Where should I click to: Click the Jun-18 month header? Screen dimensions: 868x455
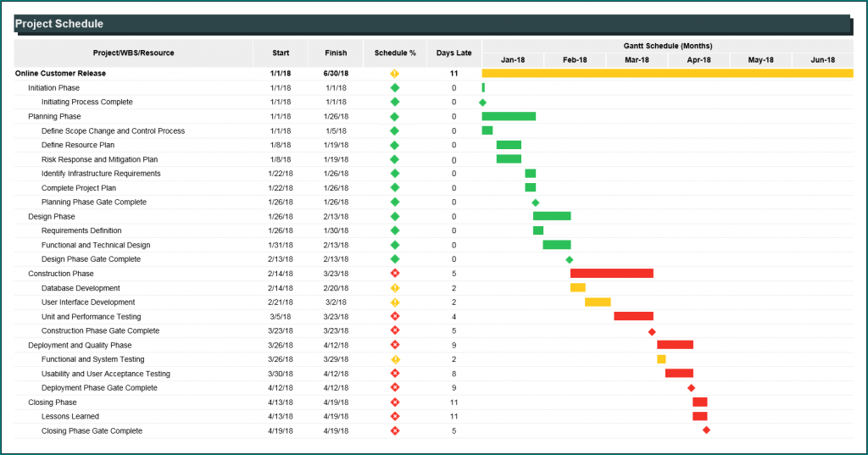[822, 60]
